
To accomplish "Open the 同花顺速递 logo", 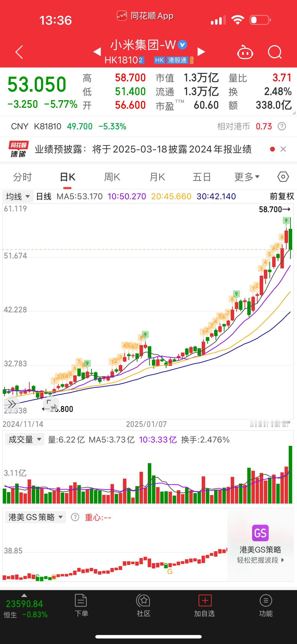I will tap(19, 149).
